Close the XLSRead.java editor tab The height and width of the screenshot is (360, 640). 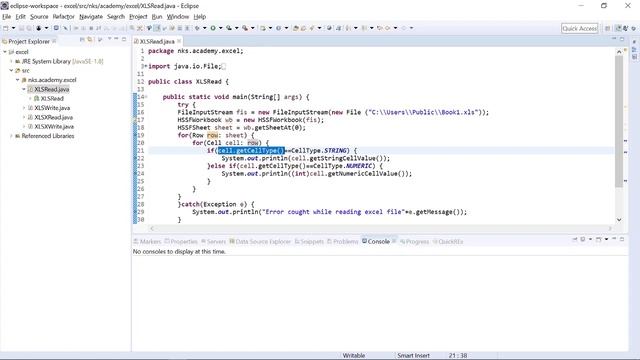click(x=179, y=41)
